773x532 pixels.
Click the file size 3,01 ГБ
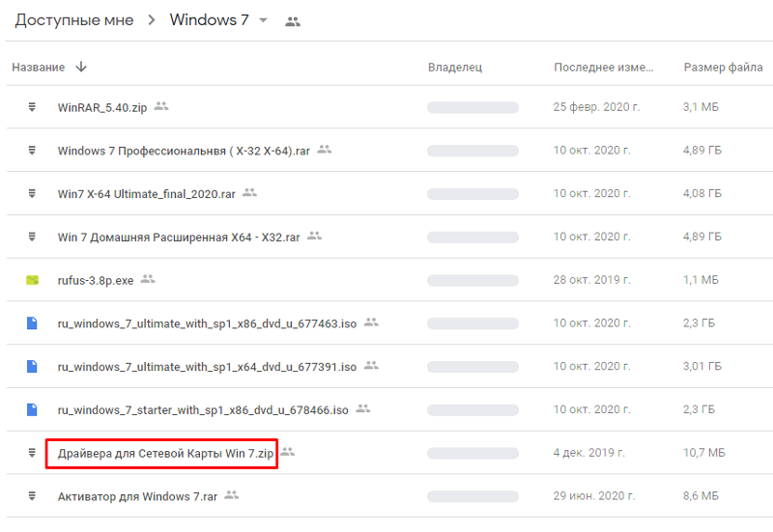tap(702, 367)
